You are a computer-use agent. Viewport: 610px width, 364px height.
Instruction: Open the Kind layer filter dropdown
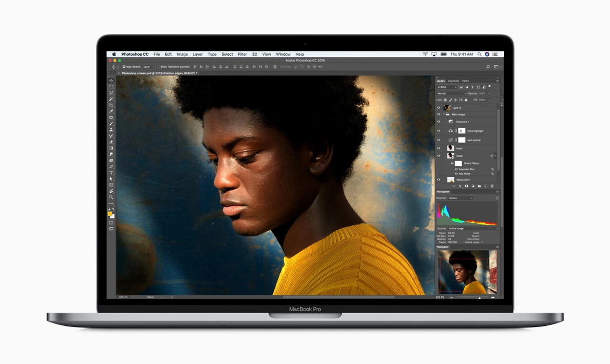coord(447,87)
